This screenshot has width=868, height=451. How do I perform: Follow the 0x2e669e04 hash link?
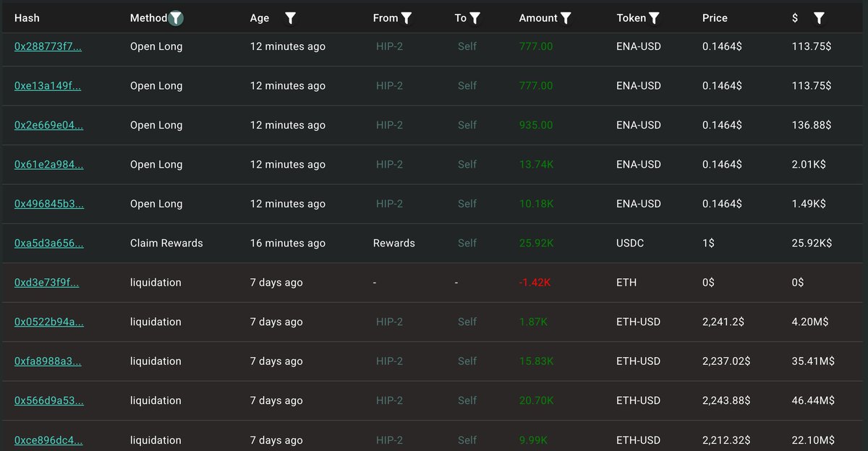pyautogui.click(x=48, y=125)
